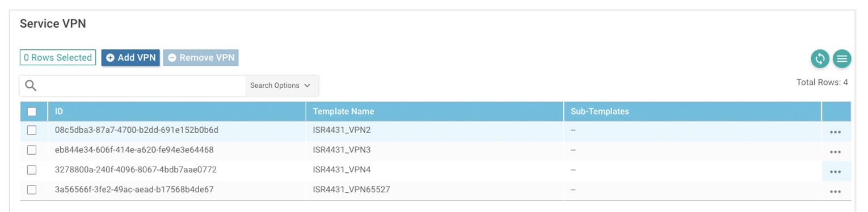Select the ISR4431_VPN4 template name cell
The height and width of the screenshot is (212, 868).
(342, 169)
